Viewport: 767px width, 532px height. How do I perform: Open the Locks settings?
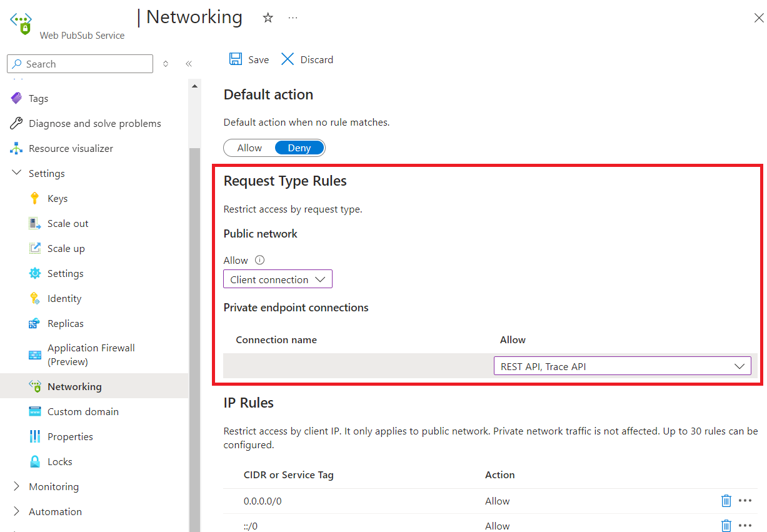pos(57,461)
